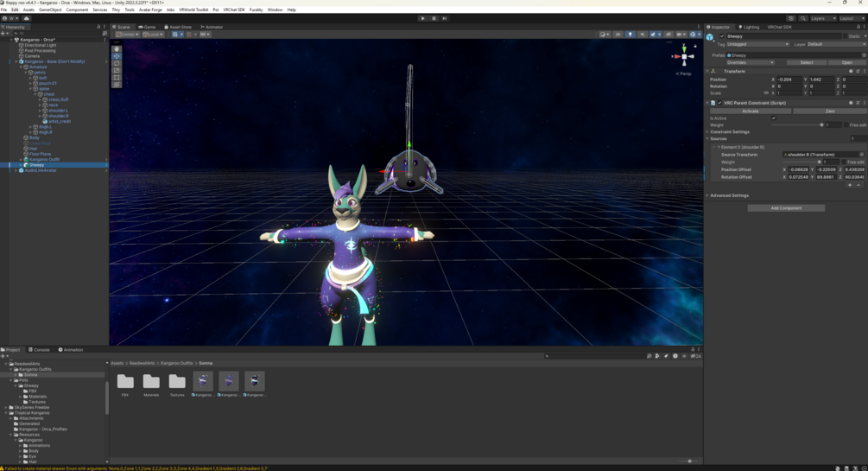Toggle the Static checkbox
The image size is (868, 471).
[x=846, y=36]
